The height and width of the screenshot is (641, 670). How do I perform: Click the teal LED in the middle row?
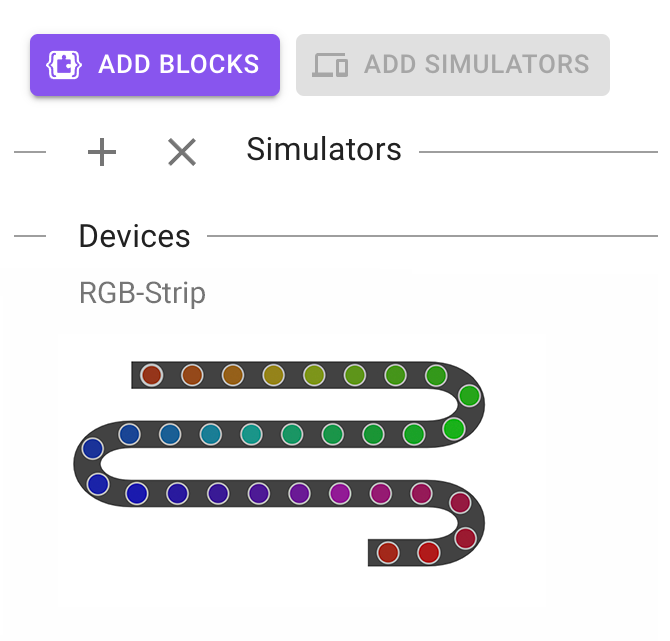[251, 434]
